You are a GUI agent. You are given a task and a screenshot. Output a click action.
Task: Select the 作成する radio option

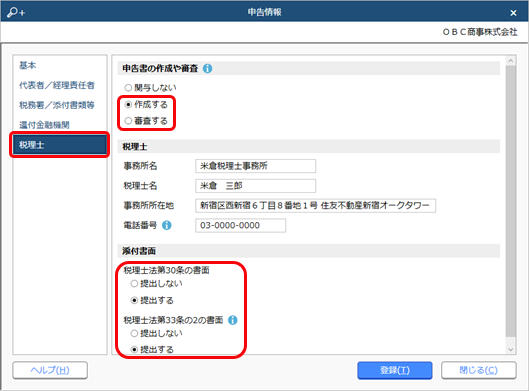pyautogui.click(x=146, y=105)
